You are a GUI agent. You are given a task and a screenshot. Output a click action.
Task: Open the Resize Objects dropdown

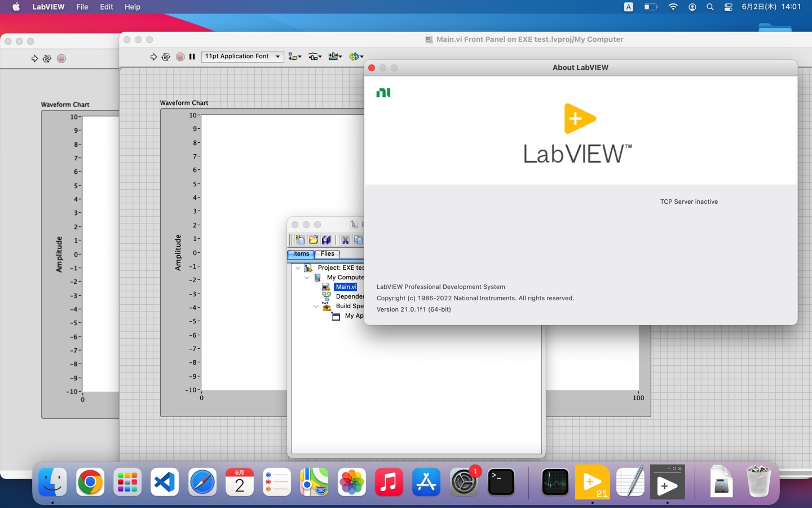pyautogui.click(x=335, y=56)
